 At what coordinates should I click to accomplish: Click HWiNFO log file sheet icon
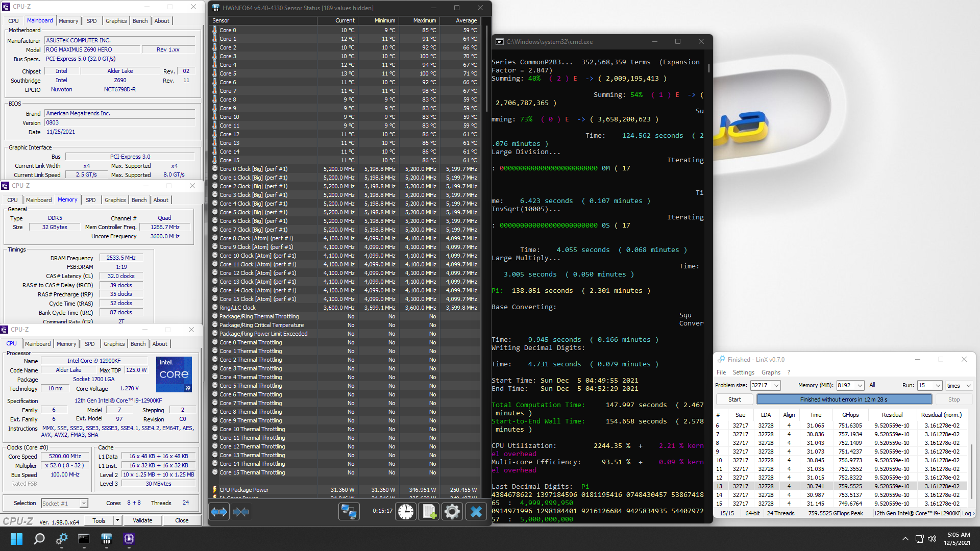pos(429,512)
